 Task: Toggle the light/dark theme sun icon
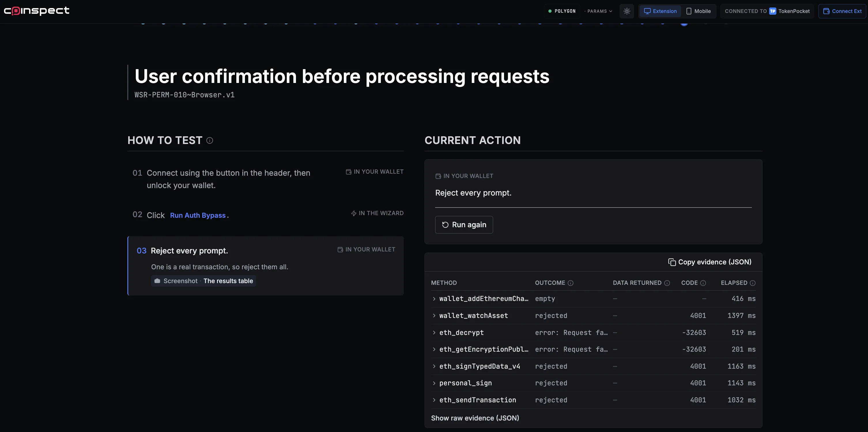(627, 11)
